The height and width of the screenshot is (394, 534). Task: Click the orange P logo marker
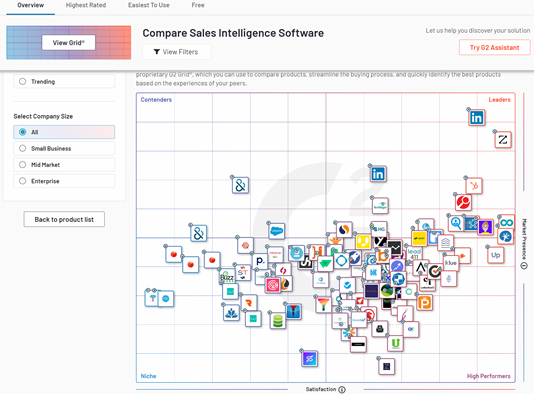(x=424, y=302)
